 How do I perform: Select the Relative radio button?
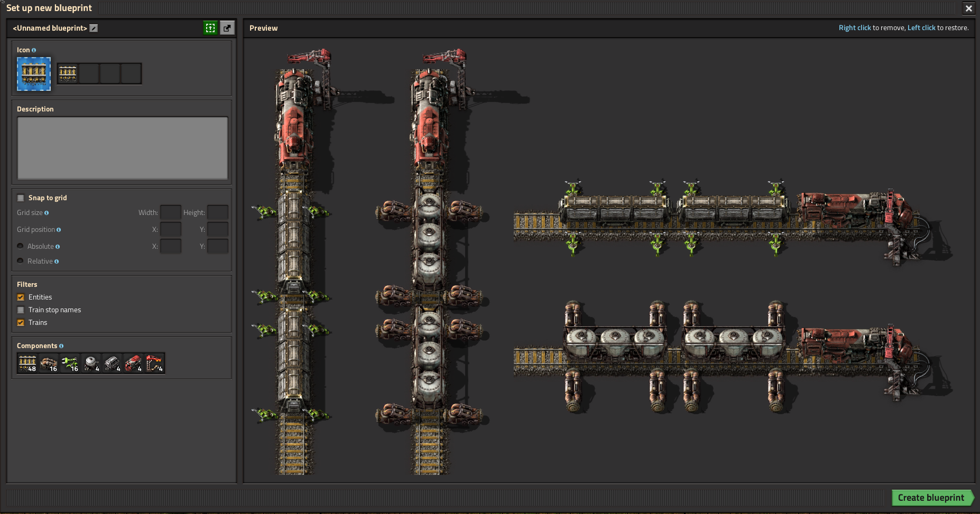tap(20, 261)
